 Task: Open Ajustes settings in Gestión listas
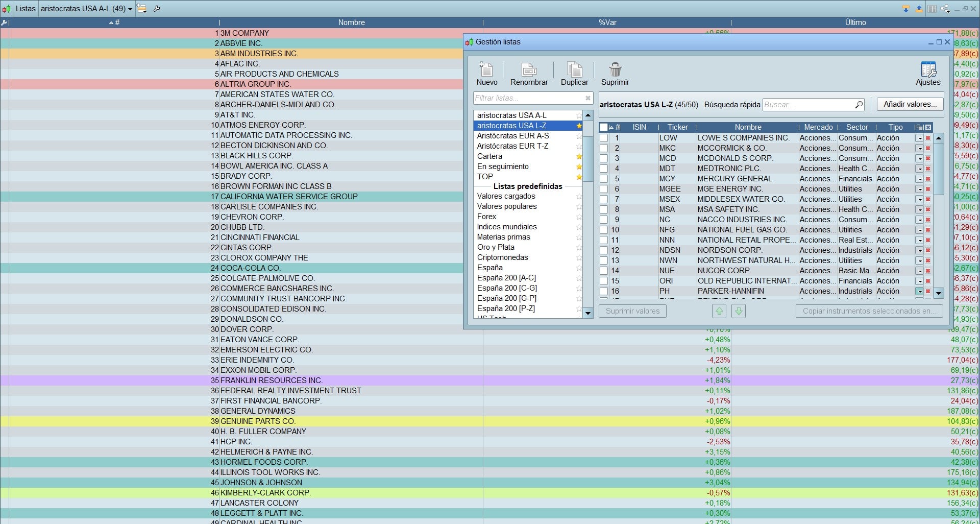tap(928, 74)
